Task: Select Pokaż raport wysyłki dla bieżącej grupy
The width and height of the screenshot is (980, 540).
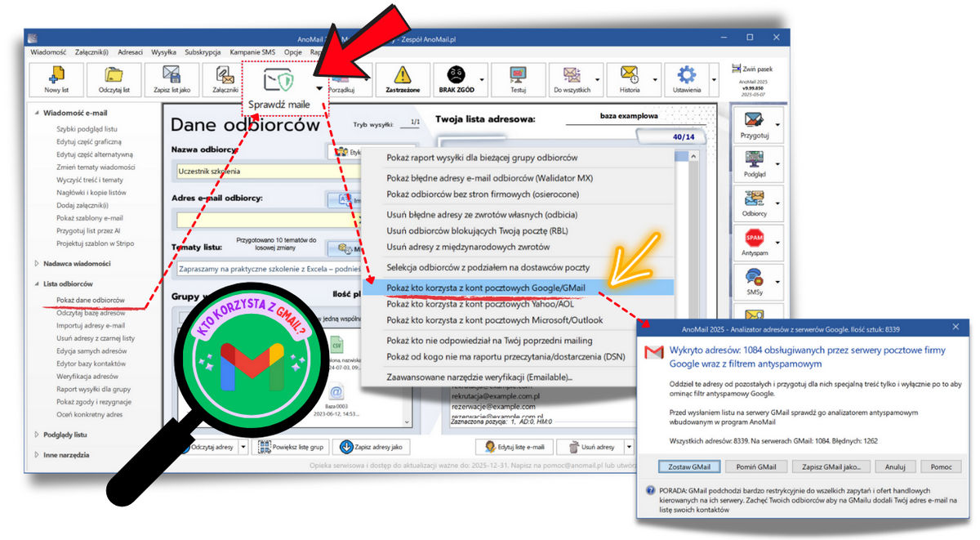Action: [x=518, y=158]
